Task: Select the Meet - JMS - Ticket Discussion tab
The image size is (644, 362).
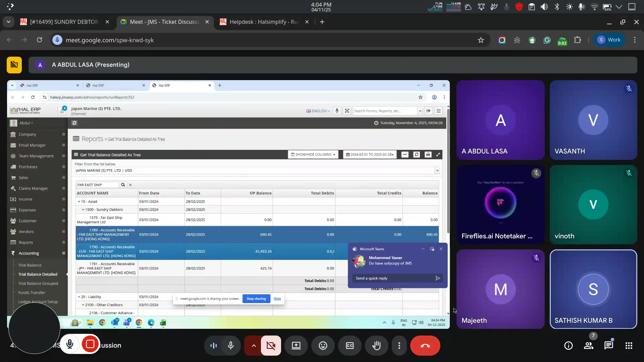Action: pyautogui.click(x=165, y=22)
